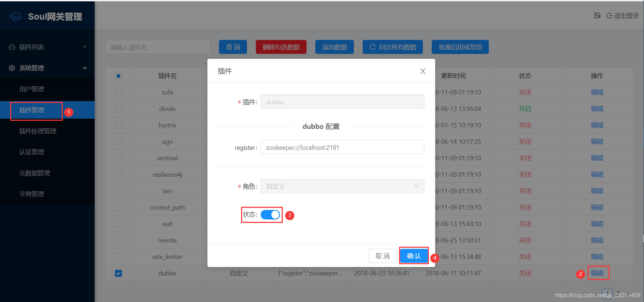This screenshot has width=644, height=302.
Task: Click the dubbo row register config cell
Action: pyautogui.click(x=310, y=273)
